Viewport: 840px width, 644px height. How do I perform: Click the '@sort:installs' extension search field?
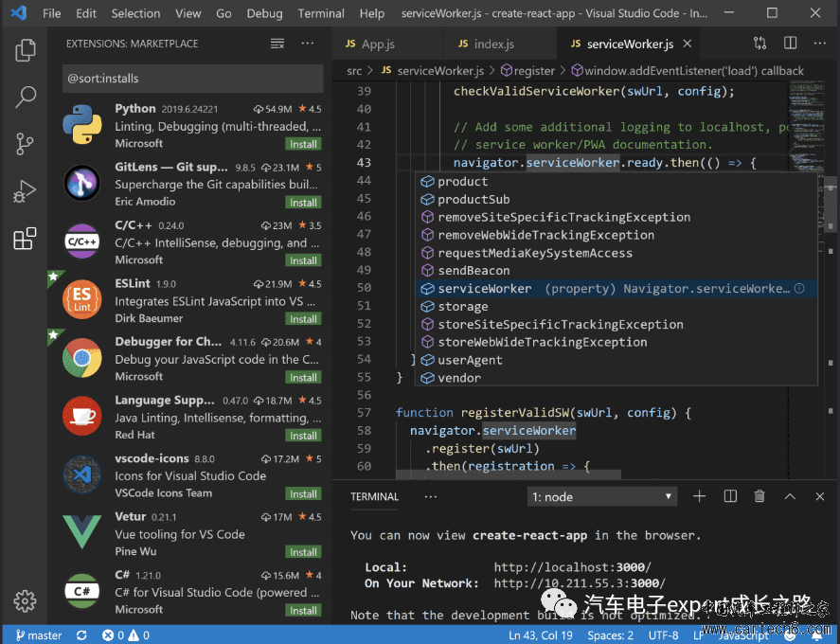click(x=193, y=79)
